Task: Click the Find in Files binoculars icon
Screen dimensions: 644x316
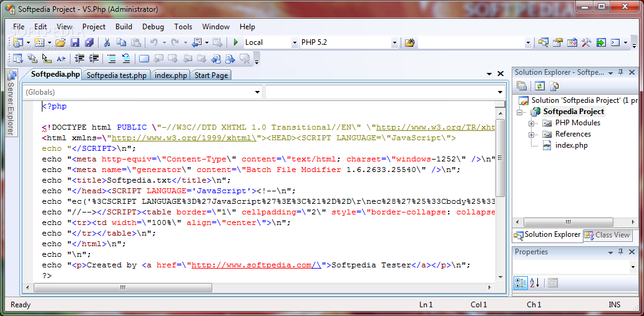Action: [409, 42]
